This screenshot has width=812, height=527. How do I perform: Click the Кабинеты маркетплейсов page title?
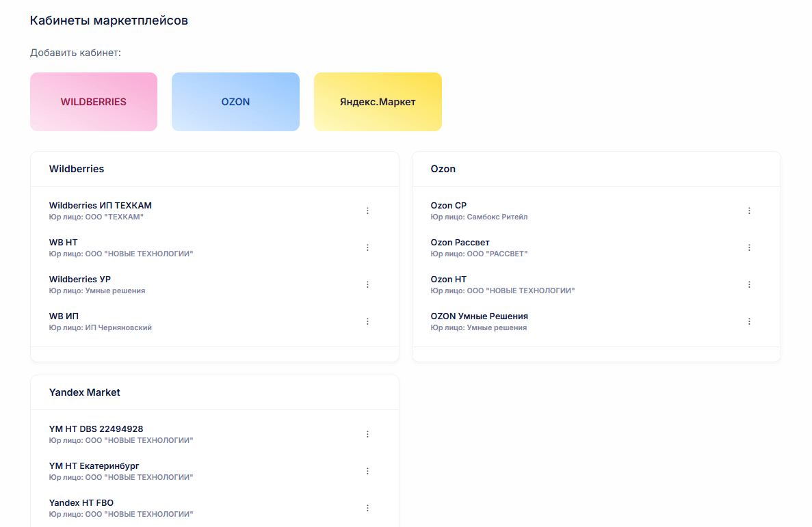tap(109, 21)
